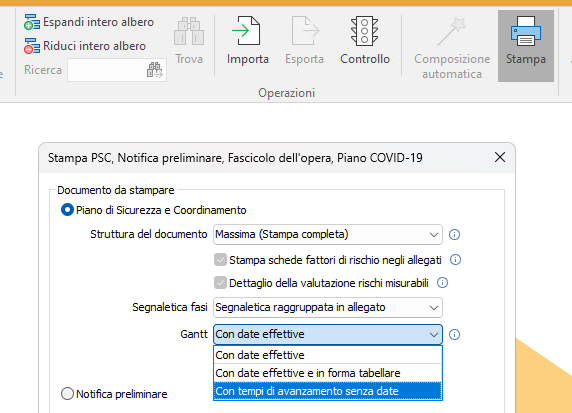This screenshot has height=413, width=572.
Task: Click 'Notifica preliminare' label text
Action: tap(122, 394)
